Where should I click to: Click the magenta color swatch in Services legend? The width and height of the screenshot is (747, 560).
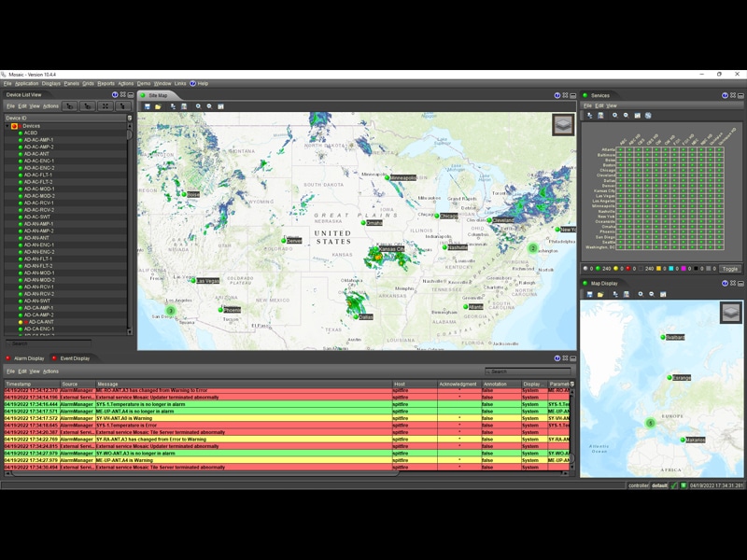point(684,269)
